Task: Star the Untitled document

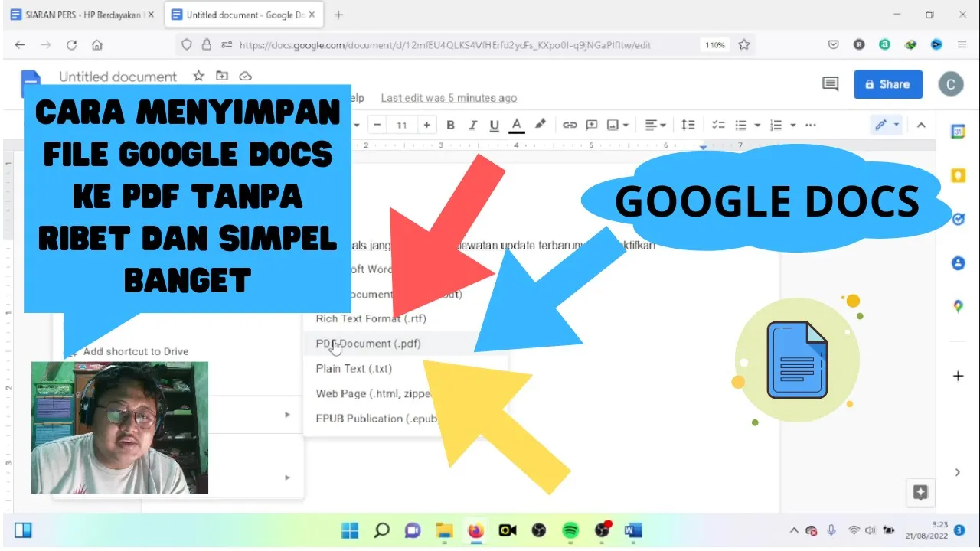Action: pyautogui.click(x=198, y=76)
